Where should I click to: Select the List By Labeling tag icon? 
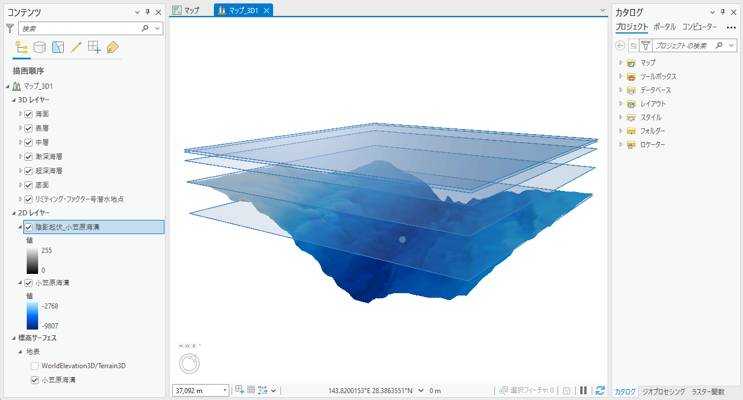tap(112, 47)
